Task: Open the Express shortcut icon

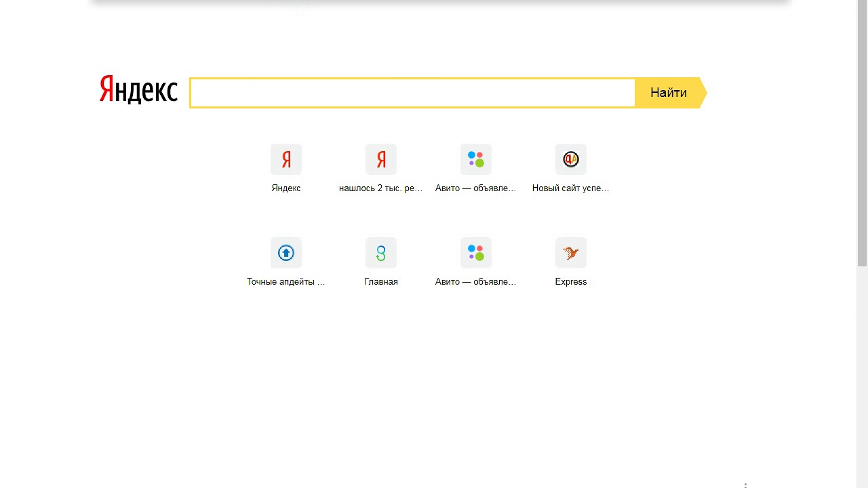Action: (571, 253)
